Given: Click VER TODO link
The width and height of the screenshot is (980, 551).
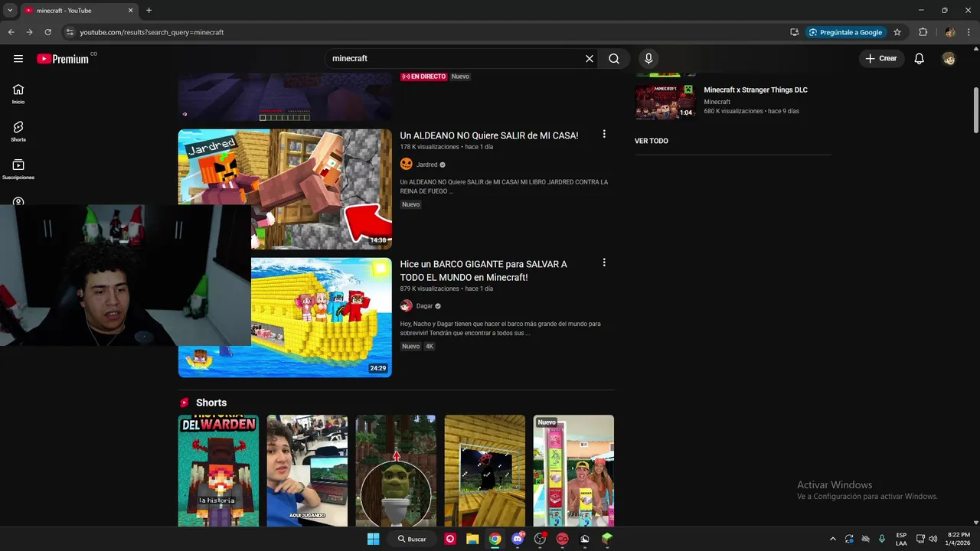Looking at the screenshot, I should point(652,141).
